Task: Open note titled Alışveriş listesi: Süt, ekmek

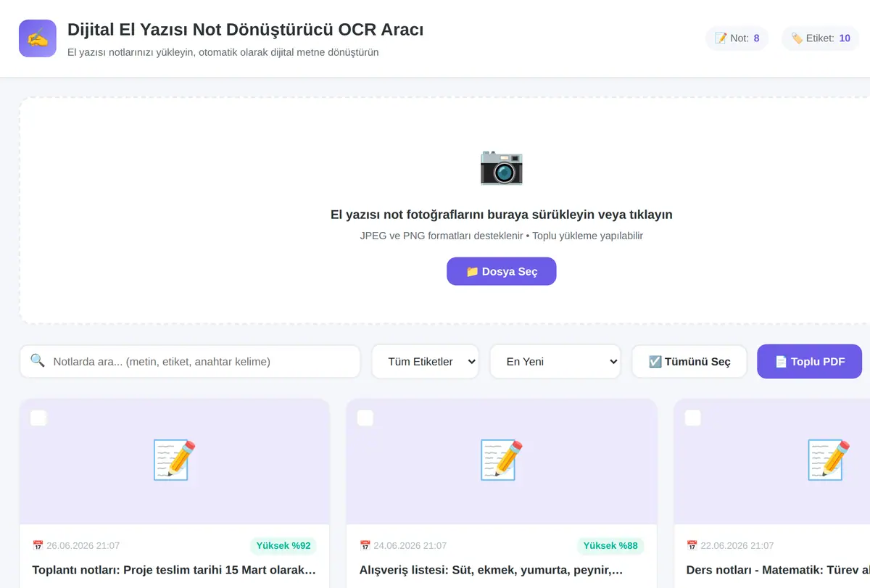Action: 492,570
